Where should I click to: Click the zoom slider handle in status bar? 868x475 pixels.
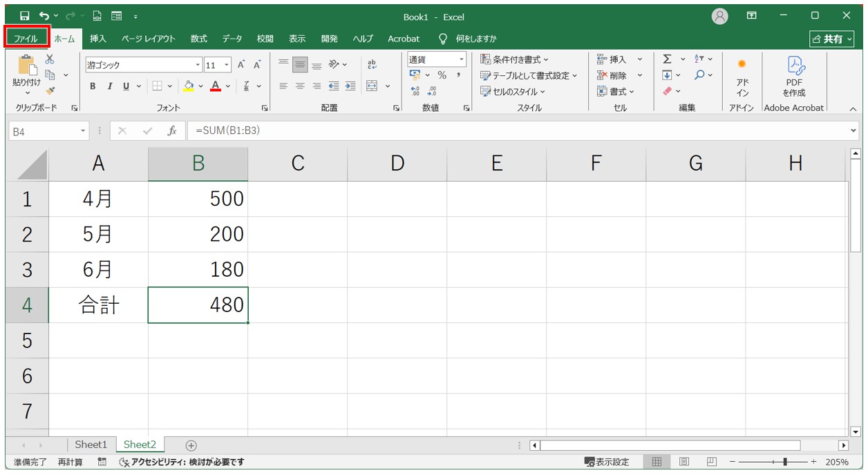pyautogui.click(x=785, y=462)
